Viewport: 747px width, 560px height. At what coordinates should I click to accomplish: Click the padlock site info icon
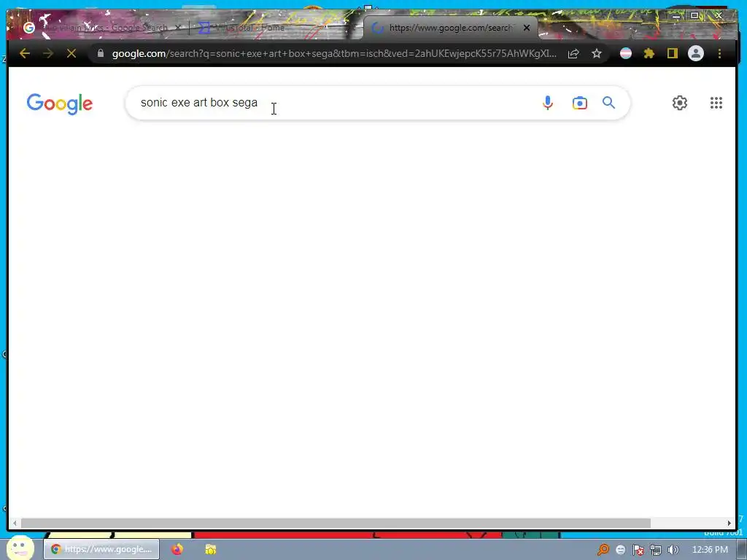(x=101, y=53)
